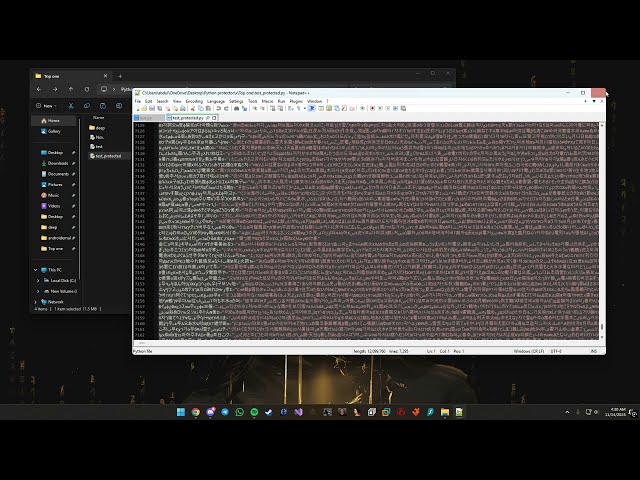Toggle the Monitoring eye icon in Notepad++
640x480 pixels.
click(362, 109)
